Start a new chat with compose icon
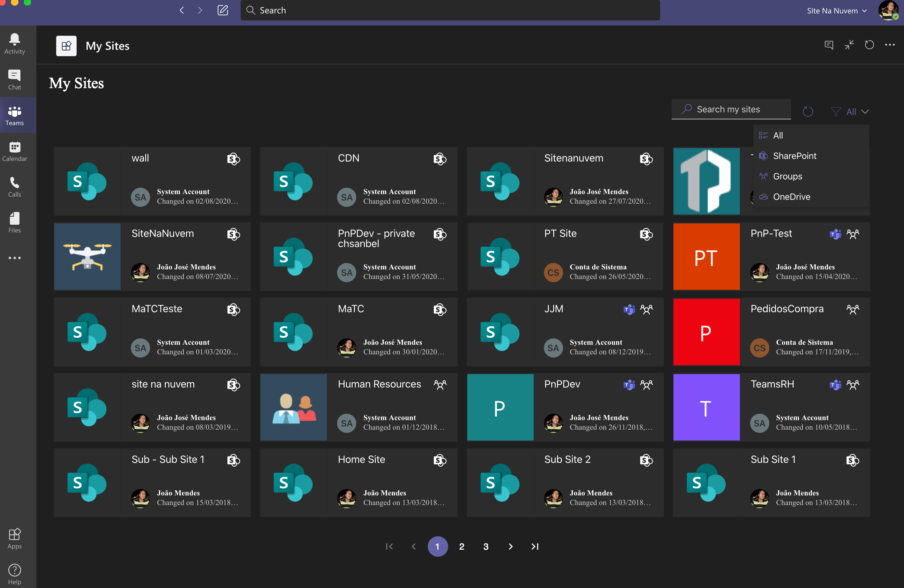This screenshot has height=588, width=904. (222, 10)
